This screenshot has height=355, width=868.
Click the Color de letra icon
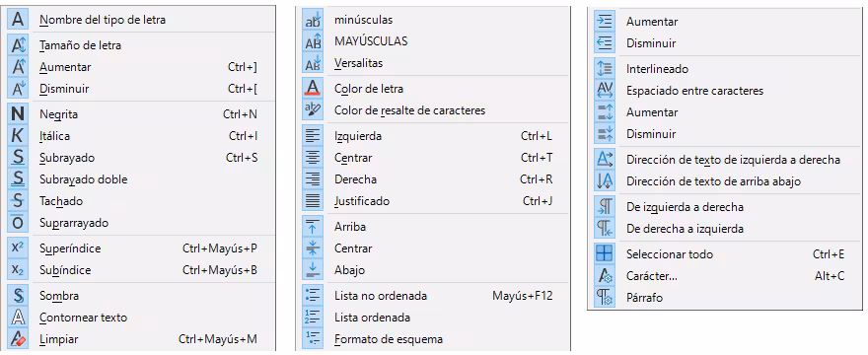(313, 89)
